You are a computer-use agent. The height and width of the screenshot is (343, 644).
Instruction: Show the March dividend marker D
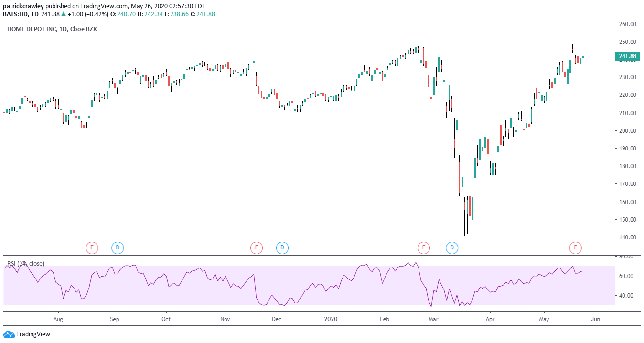pos(452,247)
